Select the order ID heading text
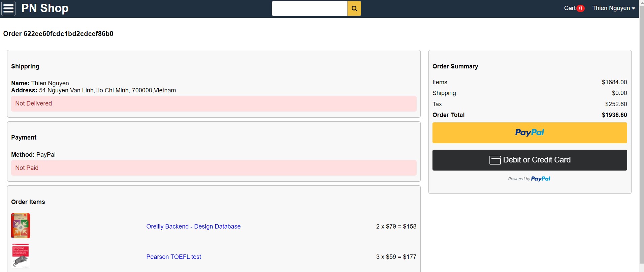644x272 pixels. 58,34
